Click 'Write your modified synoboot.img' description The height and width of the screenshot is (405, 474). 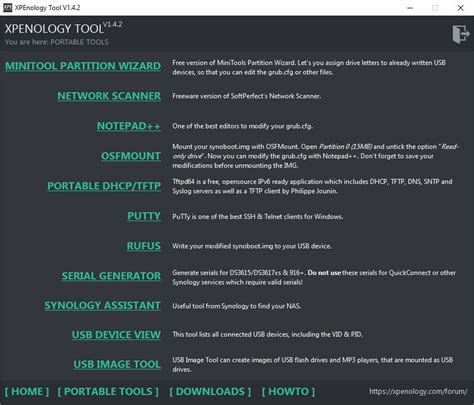point(252,246)
